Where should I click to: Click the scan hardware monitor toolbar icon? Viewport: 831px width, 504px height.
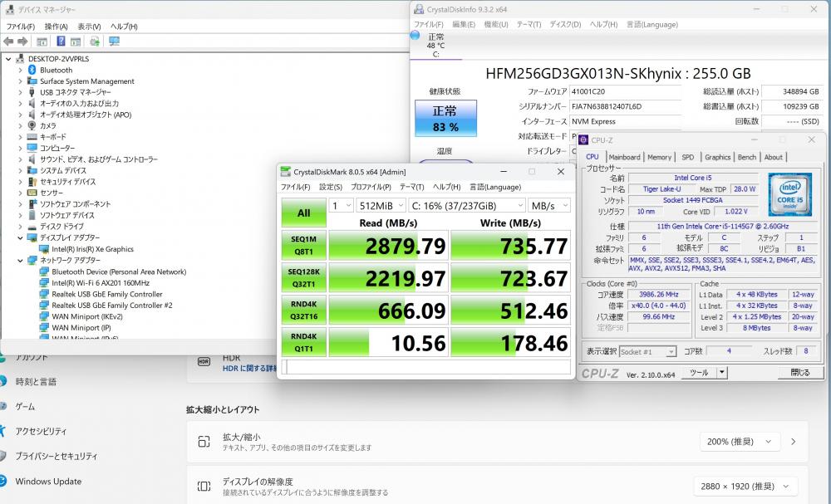click(x=114, y=42)
